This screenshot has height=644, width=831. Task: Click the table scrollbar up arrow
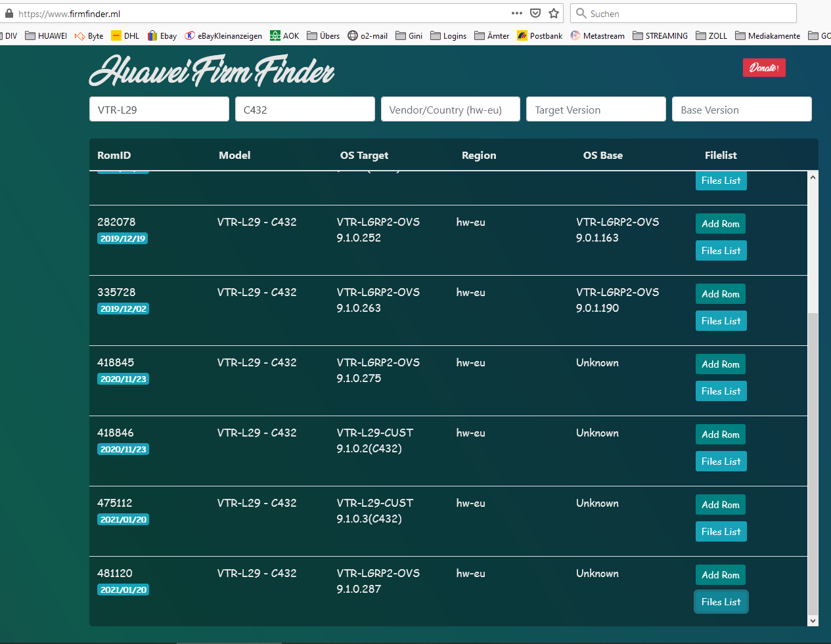(813, 177)
